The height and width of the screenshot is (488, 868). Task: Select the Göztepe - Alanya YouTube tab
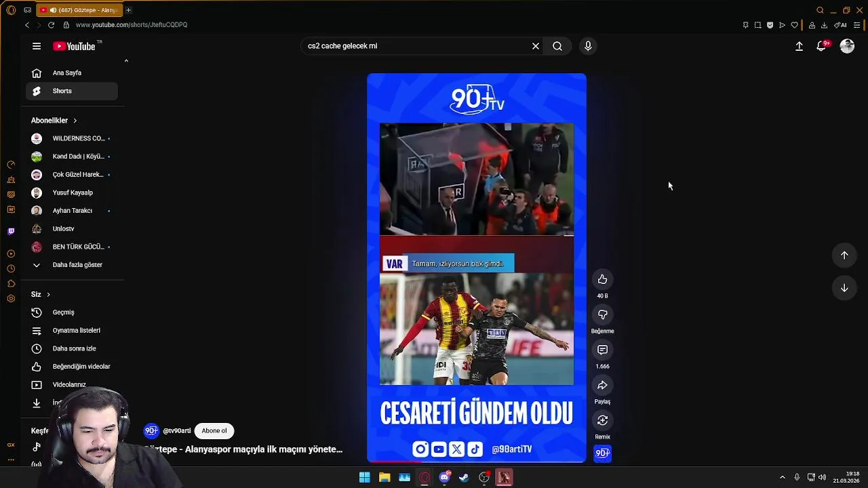pyautogui.click(x=79, y=10)
